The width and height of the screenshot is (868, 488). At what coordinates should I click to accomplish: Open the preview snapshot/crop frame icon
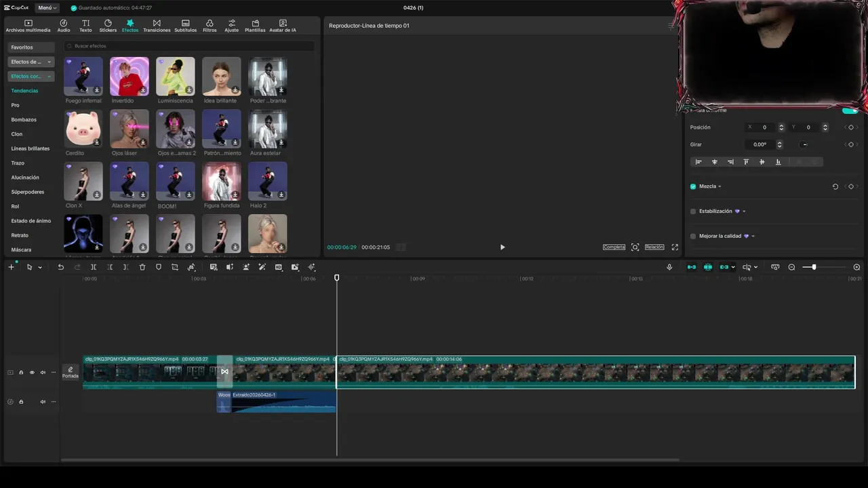[635, 247]
